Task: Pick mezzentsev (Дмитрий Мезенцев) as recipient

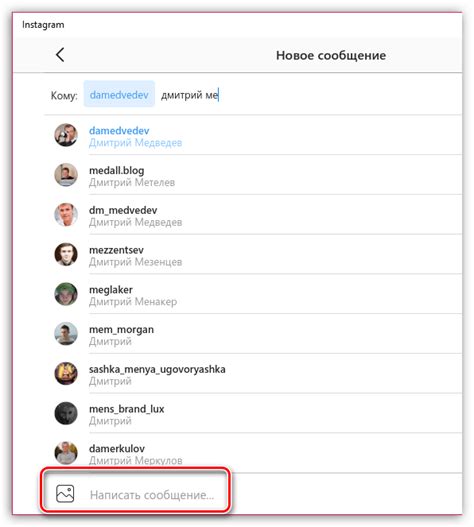Action: pyautogui.click(x=257, y=254)
